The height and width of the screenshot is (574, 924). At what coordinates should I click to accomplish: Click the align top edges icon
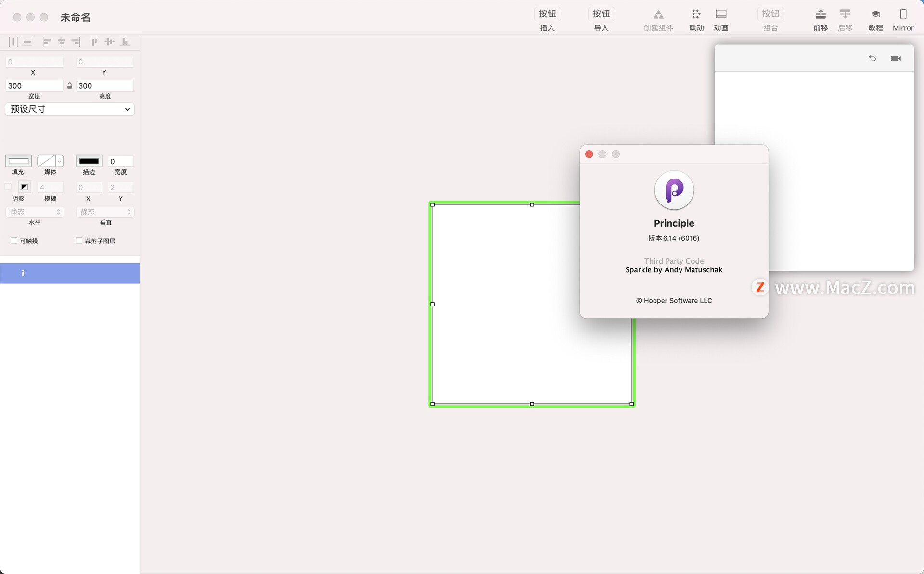click(94, 42)
